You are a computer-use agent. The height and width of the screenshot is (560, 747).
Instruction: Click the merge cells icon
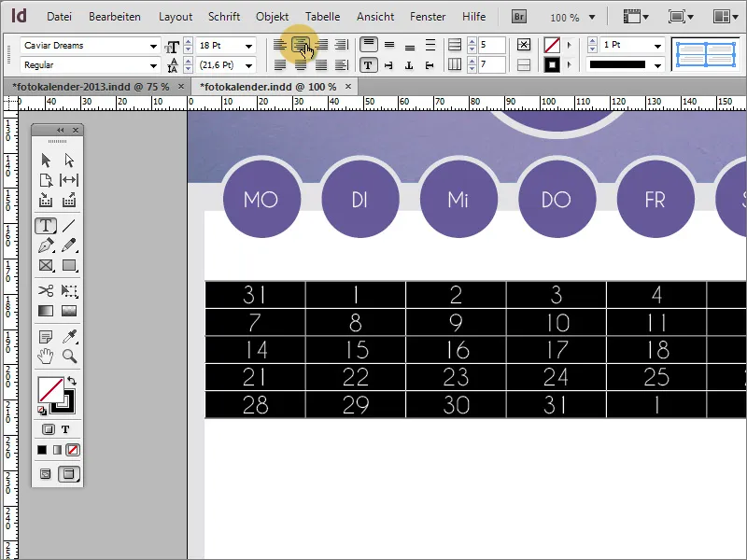point(524,45)
